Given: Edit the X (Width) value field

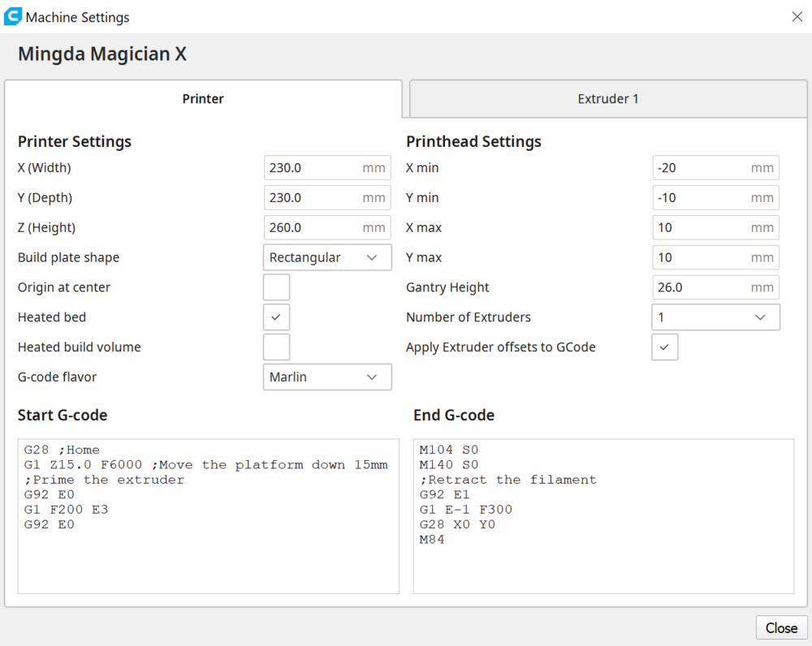Looking at the screenshot, I should click(x=327, y=168).
